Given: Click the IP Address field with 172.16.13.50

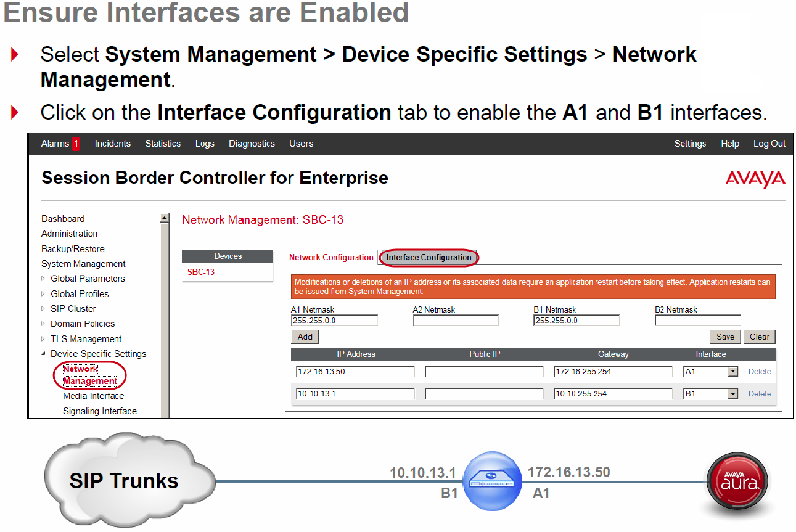Looking at the screenshot, I should (x=355, y=372).
